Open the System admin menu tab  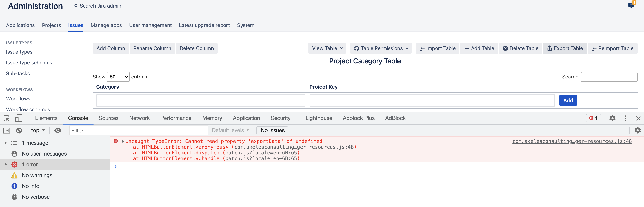[245, 25]
